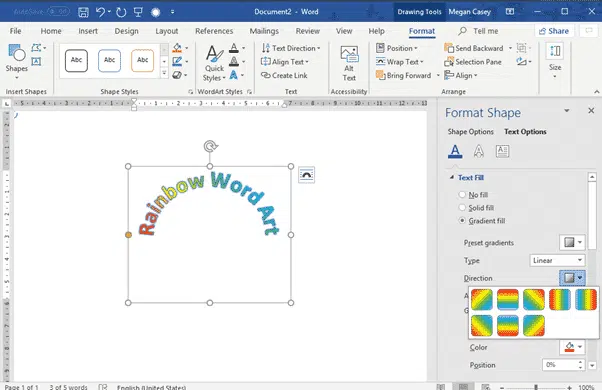
Task: Click the Rotate objects icon
Action: (521, 61)
